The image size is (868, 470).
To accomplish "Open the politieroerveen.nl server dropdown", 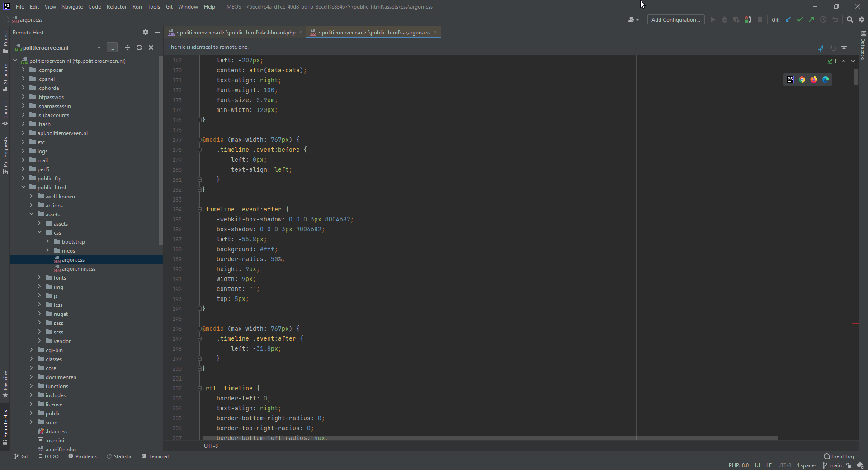I will point(99,47).
